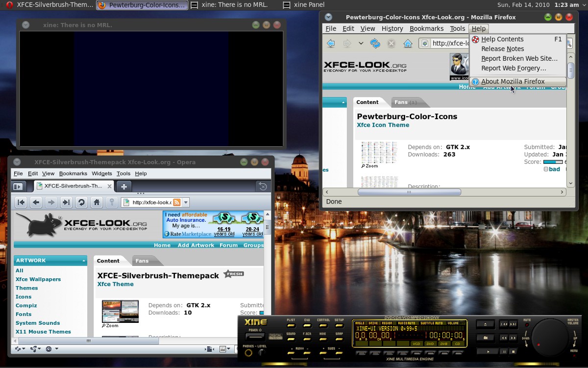Close the XFCE-Silverbrush Opera tab
The height and width of the screenshot is (368, 588).
tap(108, 186)
